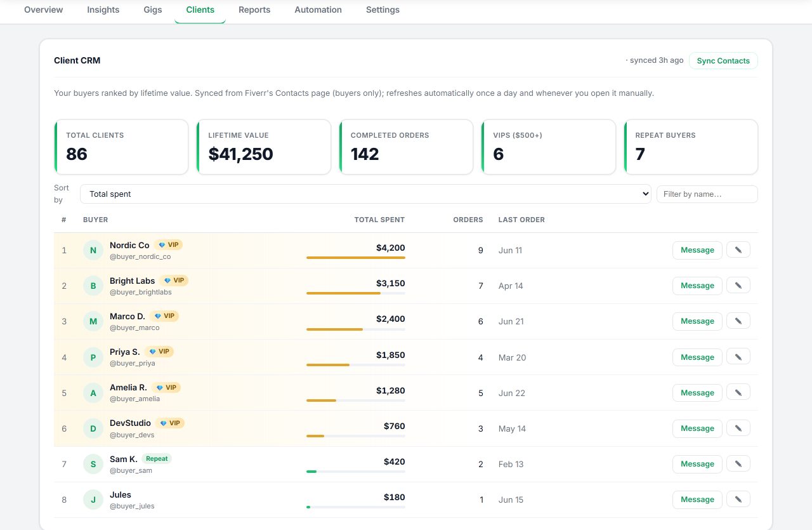The image size is (812, 530).
Task: Open the Sort by dropdown showing Total spent
Action: 365,194
